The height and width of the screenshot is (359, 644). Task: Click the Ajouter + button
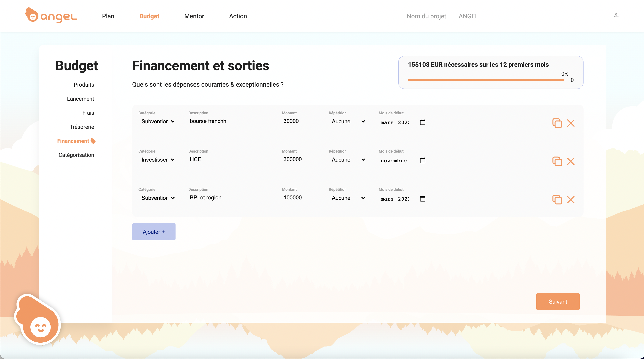(154, 232)
